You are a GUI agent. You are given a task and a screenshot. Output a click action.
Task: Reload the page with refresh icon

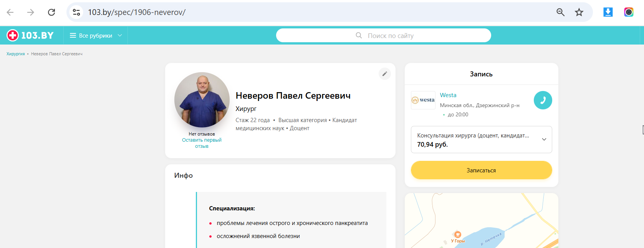click(x=51, y=12)
